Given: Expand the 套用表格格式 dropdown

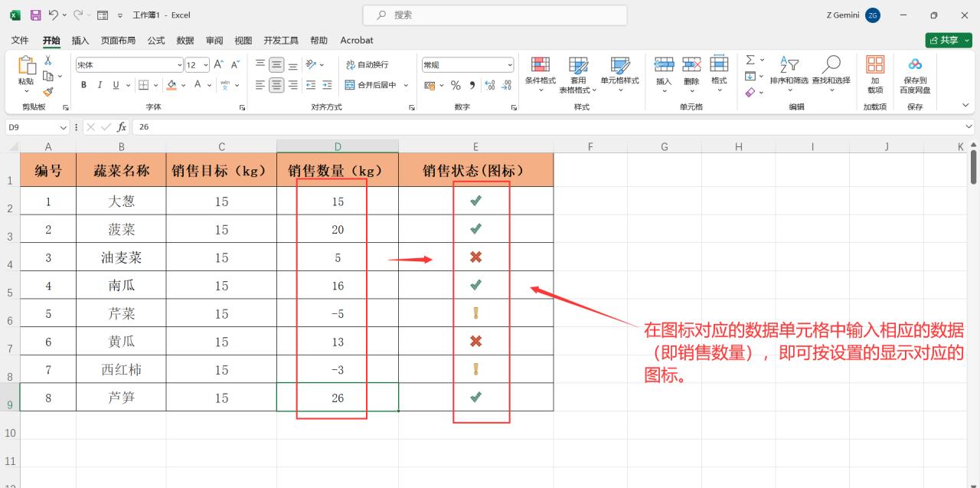Looking at the screenshot, I should coord(579,75).
